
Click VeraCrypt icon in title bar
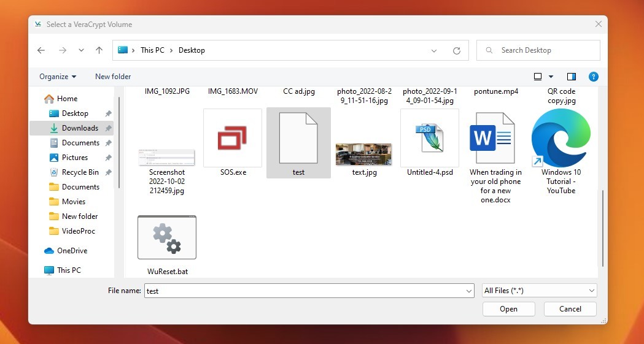click(38, 24)
